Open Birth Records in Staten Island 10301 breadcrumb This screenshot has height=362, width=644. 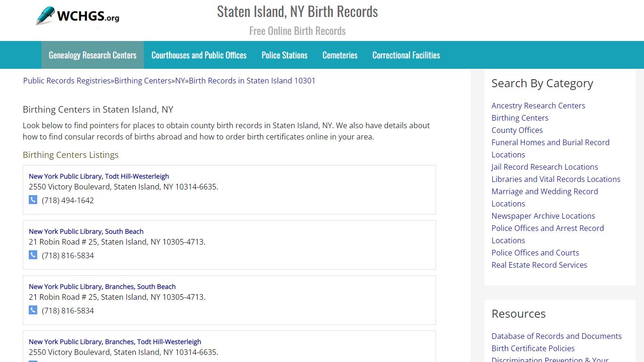(x=252, y=81)
